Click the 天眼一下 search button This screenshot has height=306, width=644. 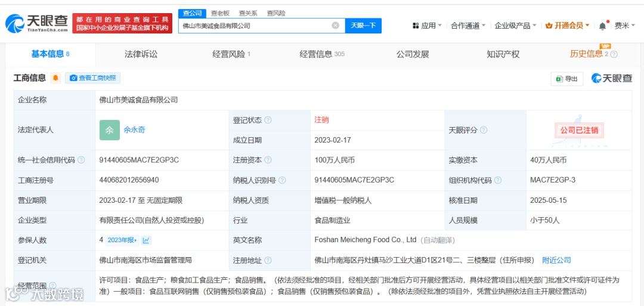click(x=363, y=26)
